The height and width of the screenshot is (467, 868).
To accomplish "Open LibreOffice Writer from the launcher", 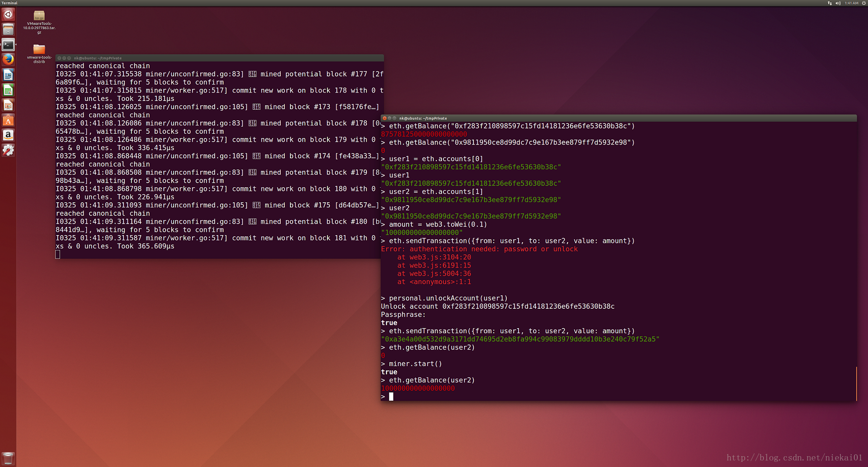I will click(x=8, y=75).
